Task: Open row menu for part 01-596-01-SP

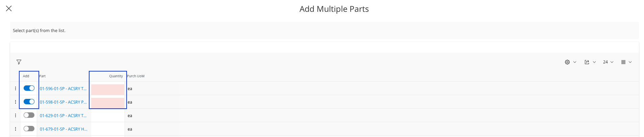Action: tap(16, 88)
